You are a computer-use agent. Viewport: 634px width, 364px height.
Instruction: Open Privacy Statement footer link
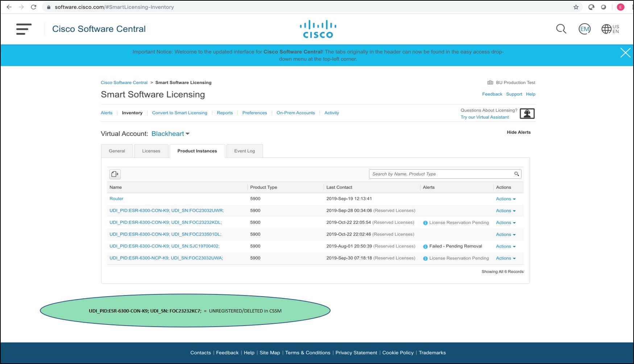(x=356, y=353)
